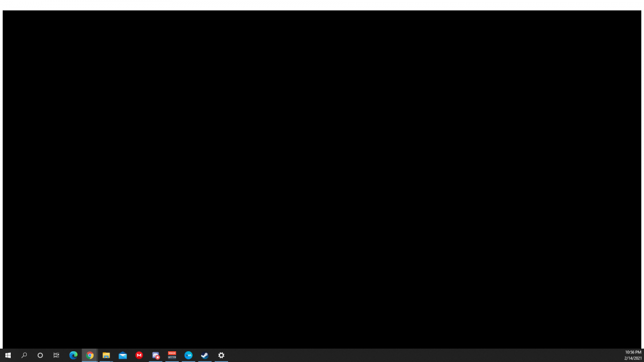Click the taskbar search magnifier icon
644x362 pixels.
click(24, 355)
